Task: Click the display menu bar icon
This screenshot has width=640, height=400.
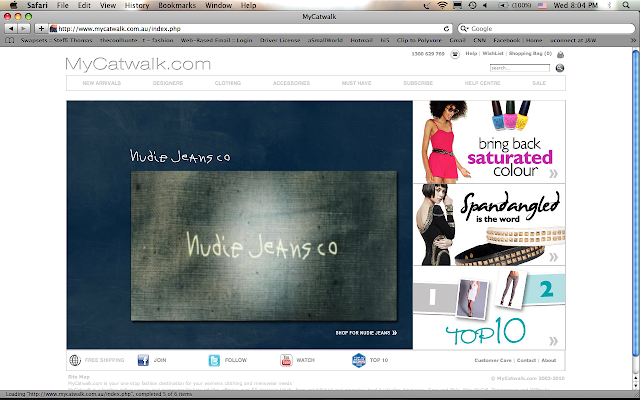Action: pyautogui.click(x=458, y=5)
